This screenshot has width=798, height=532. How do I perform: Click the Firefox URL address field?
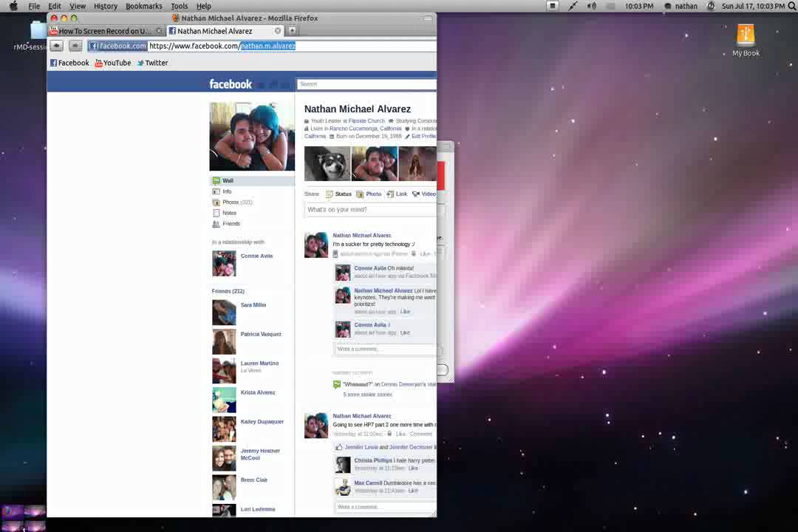click(292, 46)
